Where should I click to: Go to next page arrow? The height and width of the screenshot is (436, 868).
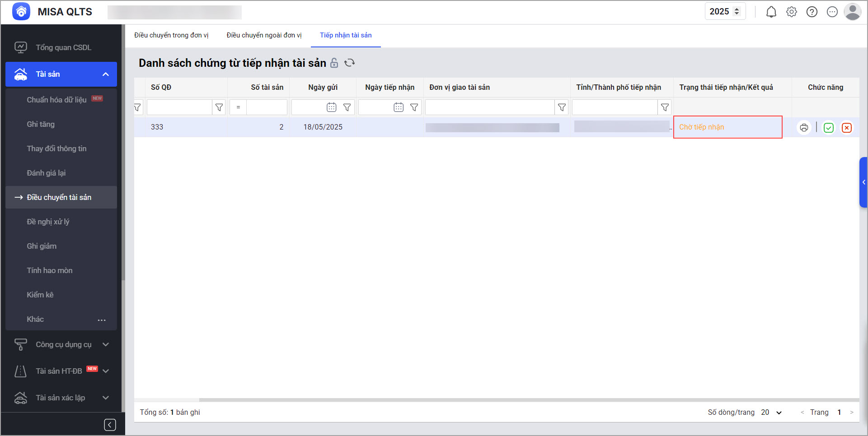(852, 413)
